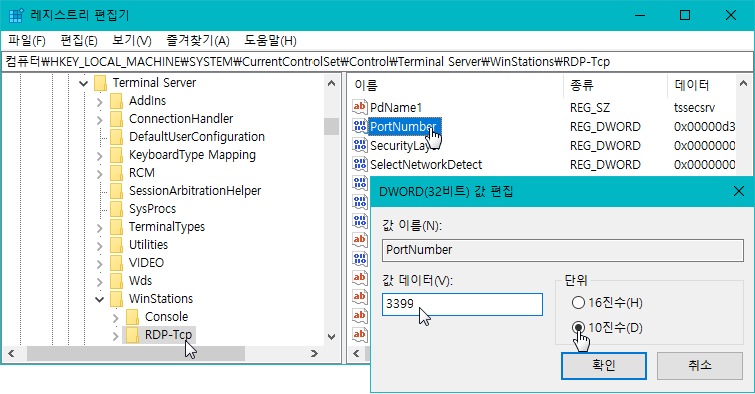This screenshot has height=394, width=755.
Task: Open the 보기(V) menu
Action: coord(131,41)
